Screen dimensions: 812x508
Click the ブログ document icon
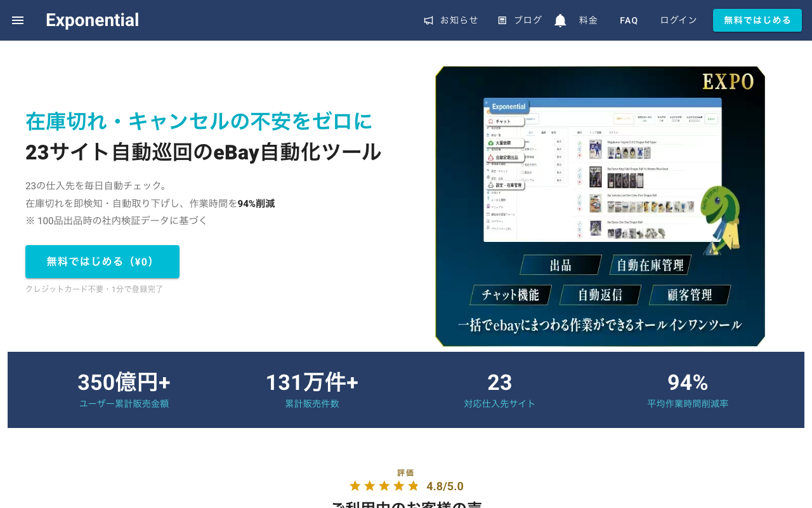click(502, 20)
